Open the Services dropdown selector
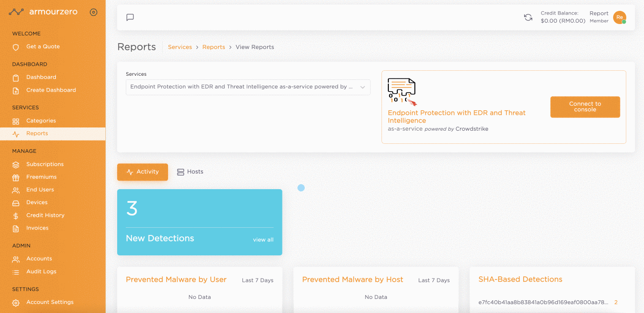This screenshot has width=644, height=313. point(248,87)
